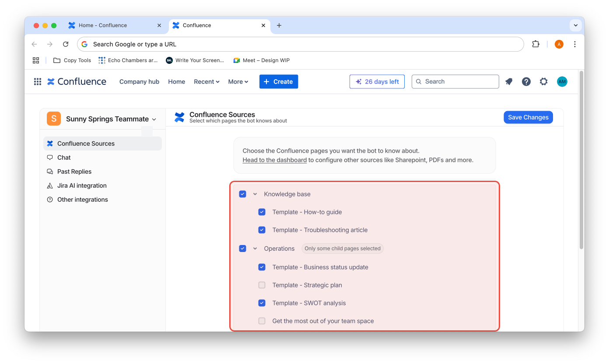
Task: Close the Home - Confluence tab
Action: (x=159, y=25)
